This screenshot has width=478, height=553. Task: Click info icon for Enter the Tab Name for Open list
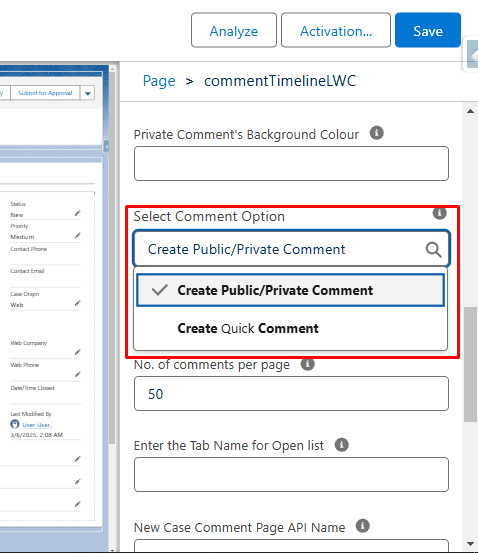point(341,445)
